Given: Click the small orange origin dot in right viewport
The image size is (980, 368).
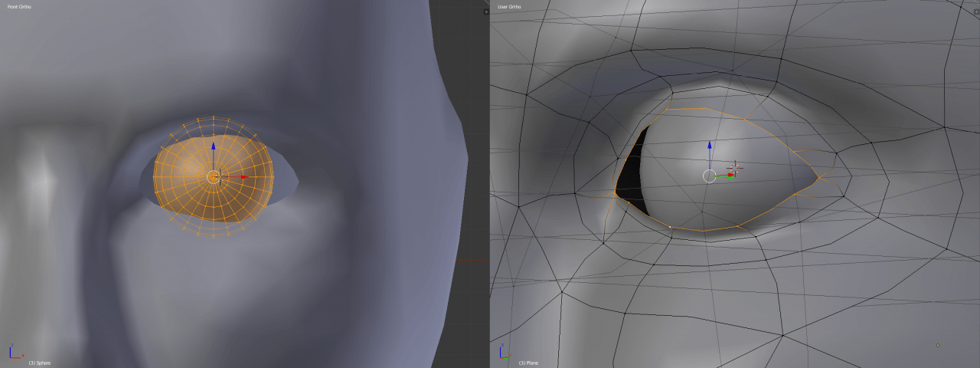Looking at the screenshot, I should 937,345.
